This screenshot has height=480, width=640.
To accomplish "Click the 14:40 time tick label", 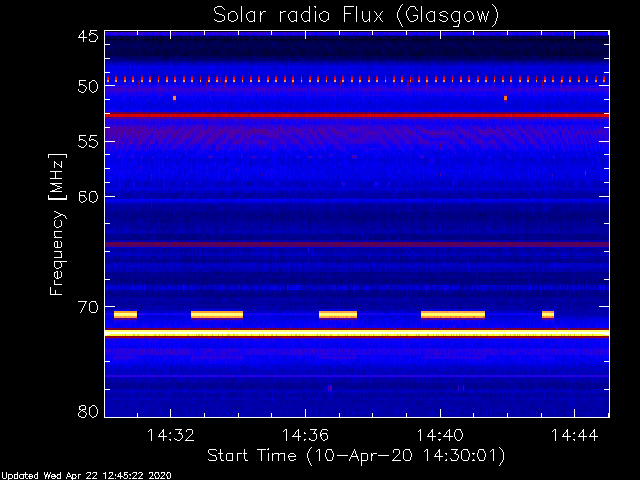I will [x=440, y=435].
